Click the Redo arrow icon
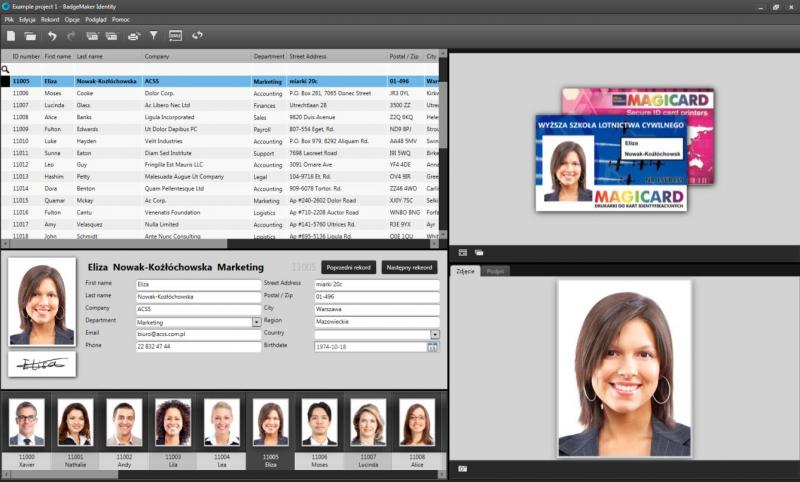Screen dimensions: 800x482 click(x=71, y=36)
